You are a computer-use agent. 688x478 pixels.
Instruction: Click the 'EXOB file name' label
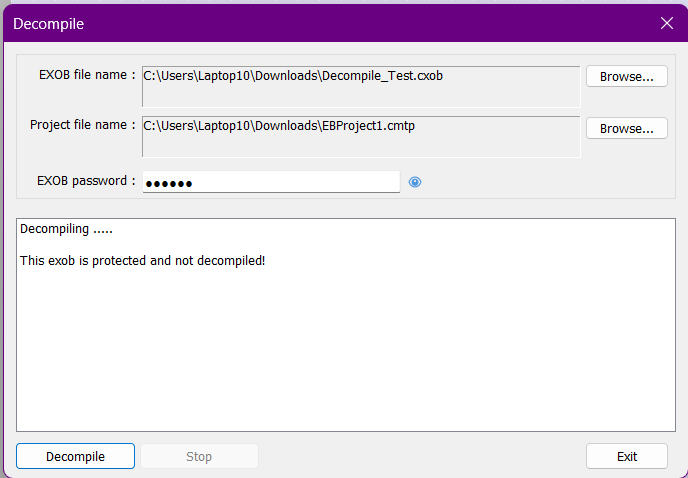click(84, 75)
